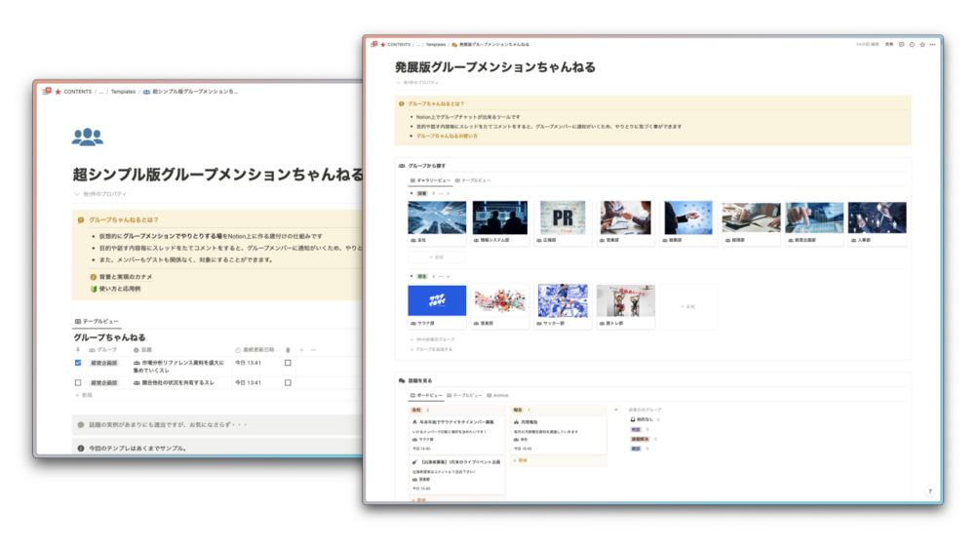
Task: Tick the trash-column box on the 市場分析 row
Action: [x=288, y=363]
